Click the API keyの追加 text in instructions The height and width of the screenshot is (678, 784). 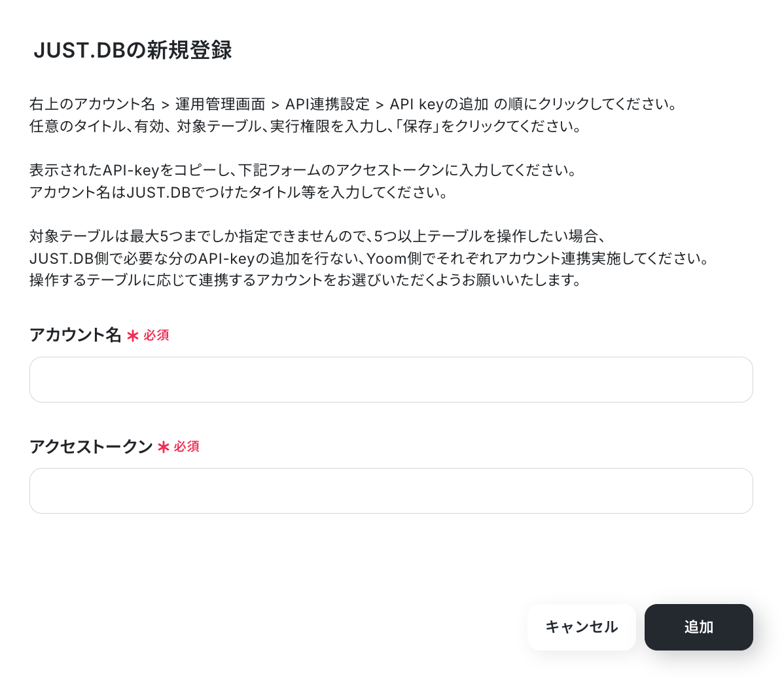click(438, 104)
